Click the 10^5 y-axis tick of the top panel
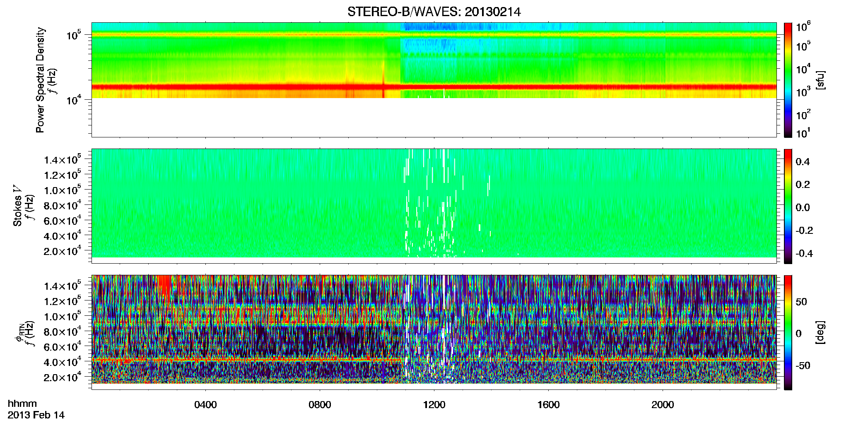This screenshot has width=868, height=447. pos(74,35)
